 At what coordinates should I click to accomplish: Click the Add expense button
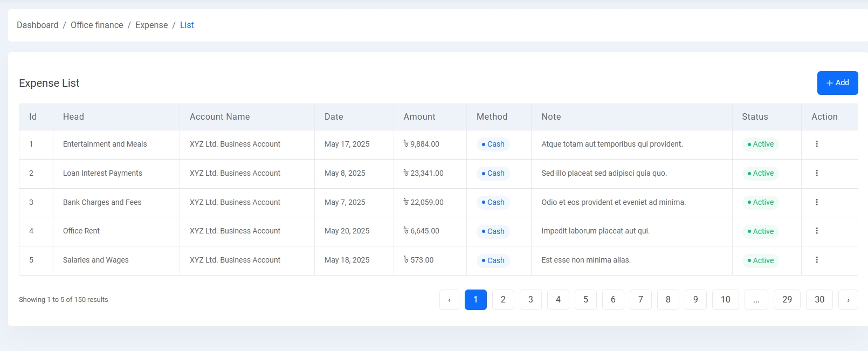837,83
